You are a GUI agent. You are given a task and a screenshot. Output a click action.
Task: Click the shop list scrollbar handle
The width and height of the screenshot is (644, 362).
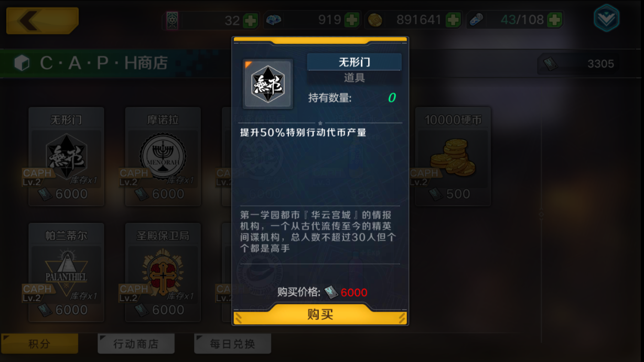click(x=541, y=214)
